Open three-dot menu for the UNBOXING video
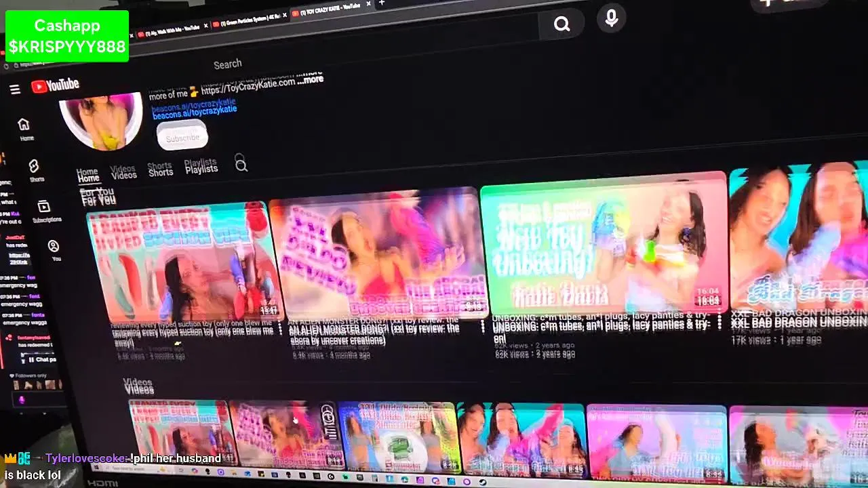 click(x=721, y=323)
